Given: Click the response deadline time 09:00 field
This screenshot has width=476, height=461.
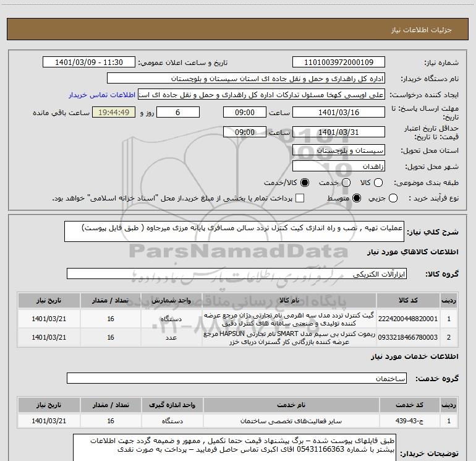Looking at the screenshot, I should (x=245, y=112).
